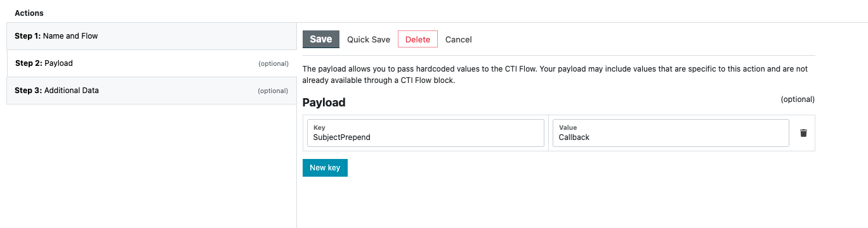Click the Actions section header
Viewport: 868px width, 228px height.
click(x=29, y=13)
